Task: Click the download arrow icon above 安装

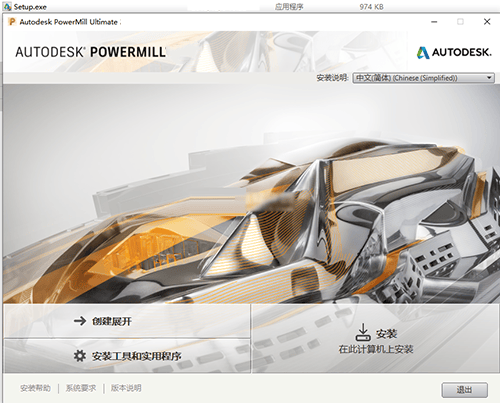Action: 363,332
